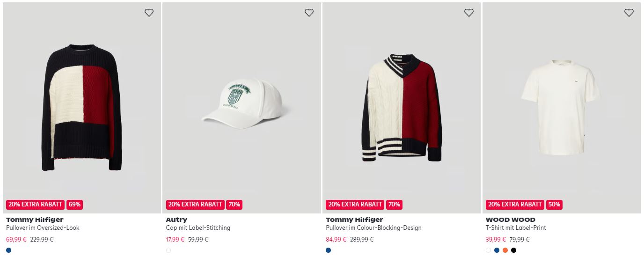Choose the orange swatch for WOOD WOOD T-shirt
This screenshot has width=644, height=257.
[505, 250]
